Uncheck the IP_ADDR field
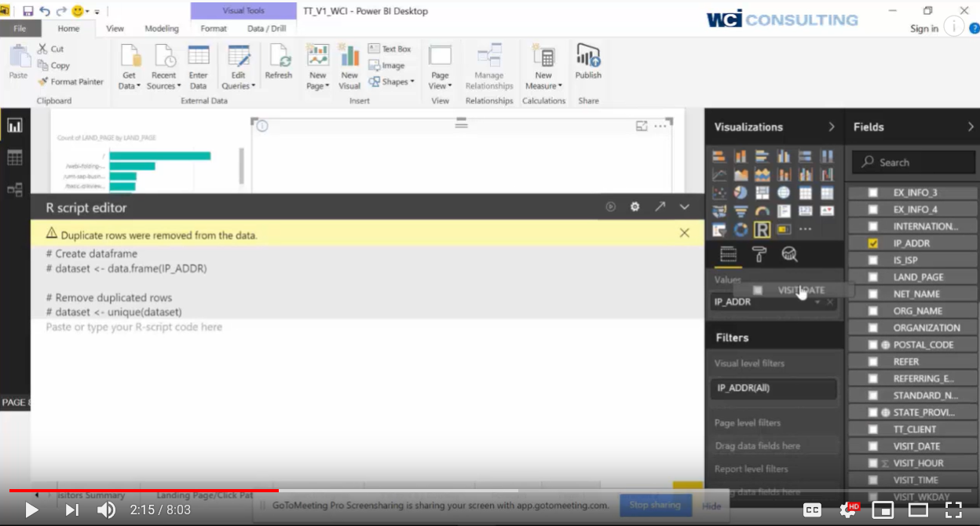980x526 pixels. click(872, 243)
